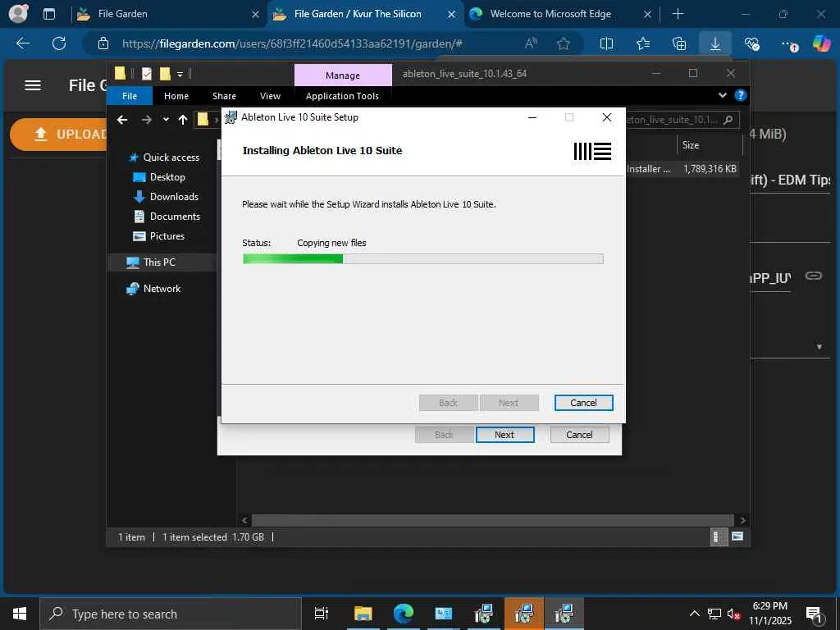This screenshot has height=630, width=840.
Task: Open the Edge Downloads panel
Action: click(x=715, y=43)
